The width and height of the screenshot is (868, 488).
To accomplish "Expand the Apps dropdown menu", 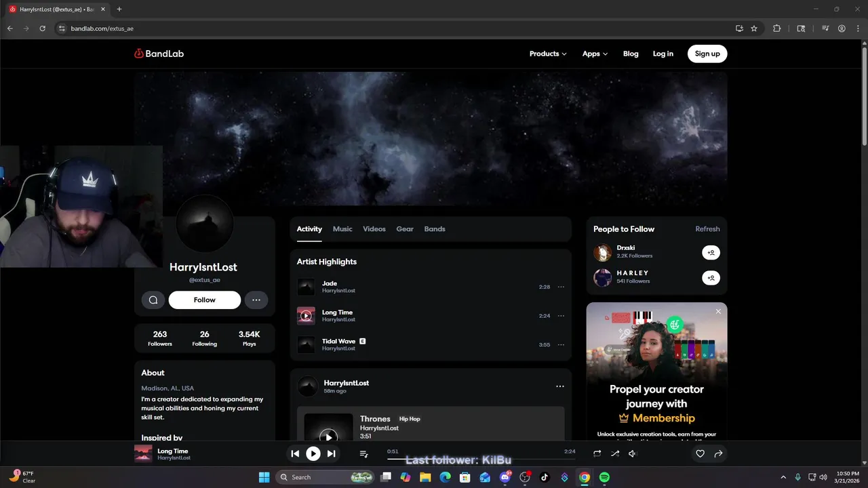I will coord(595,54).
